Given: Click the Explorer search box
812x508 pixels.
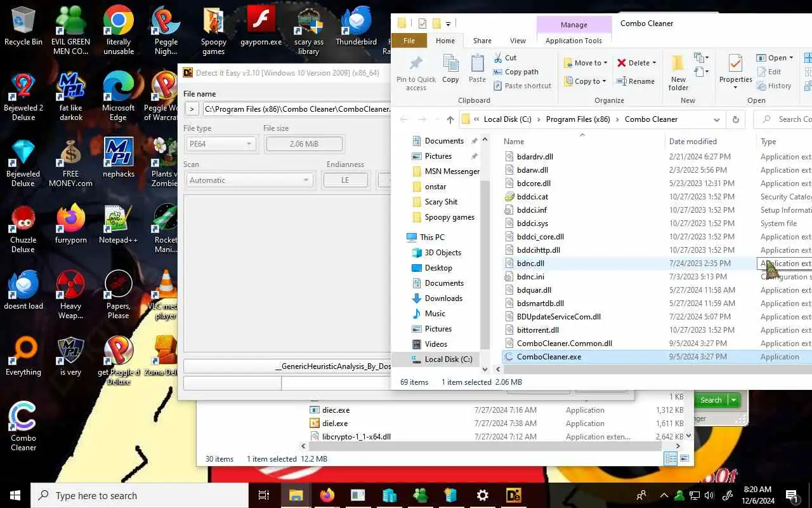Looking at the screenshot, I should pyautogui.click(x=783, y=119).
